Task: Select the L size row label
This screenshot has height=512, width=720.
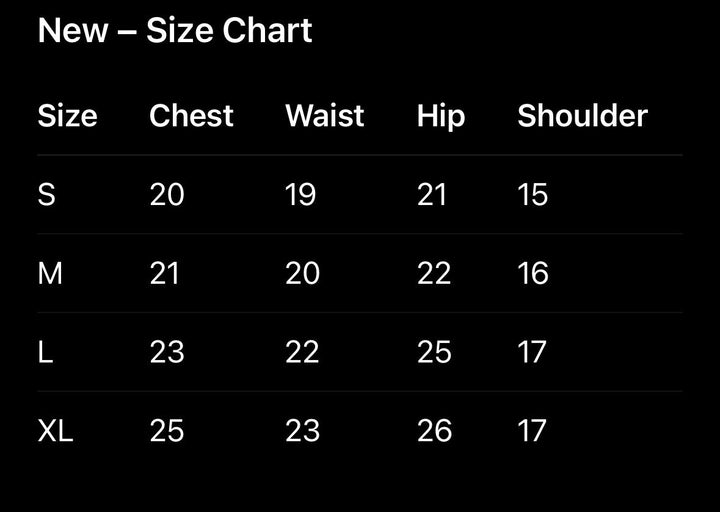Action: coord(45,352)
